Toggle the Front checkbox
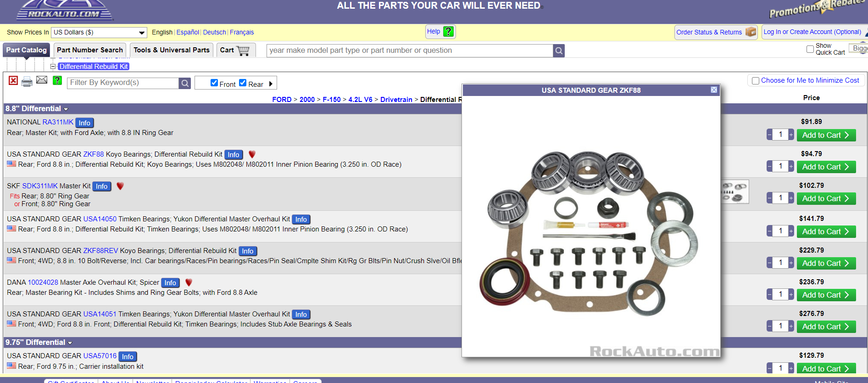This screenshot has height=383, width=868. point(214,83)
